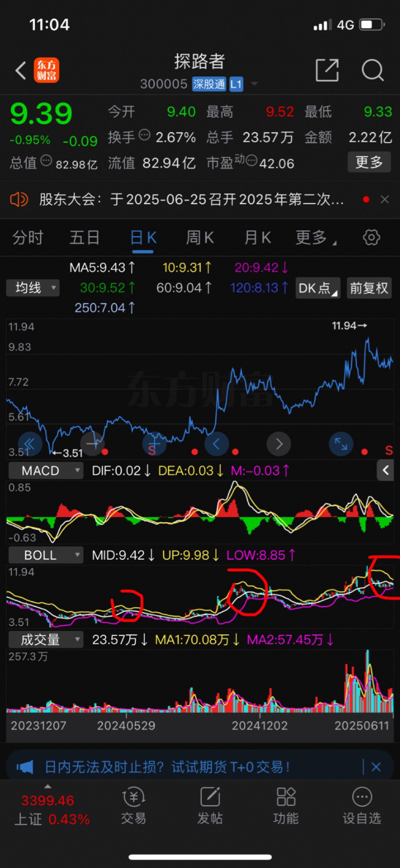Open the 股东大会 announcement text
This screenshot has height=868, width=400.
pos(191,199)
